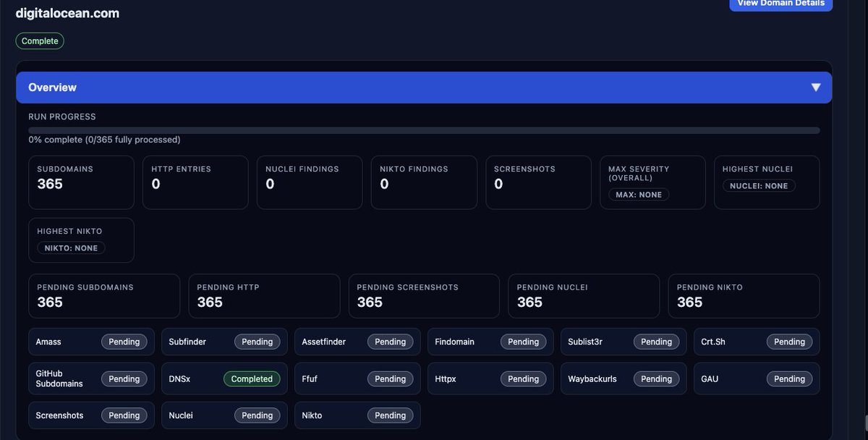Open the Pending HTTP card
This screenshot has width=868, height=440.
pyautogui.click(x=264, y=296)
